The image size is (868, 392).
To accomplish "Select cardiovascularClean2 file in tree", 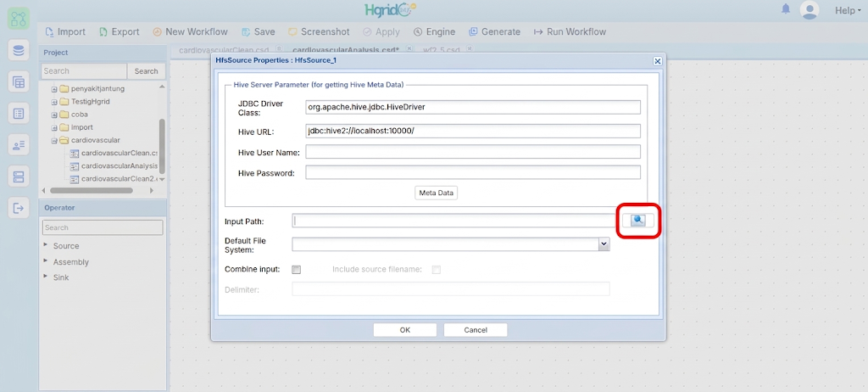I will tap(114, 178).
